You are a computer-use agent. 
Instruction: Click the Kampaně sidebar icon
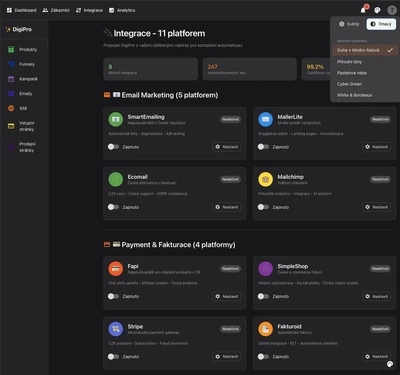[x=11, y=79]
